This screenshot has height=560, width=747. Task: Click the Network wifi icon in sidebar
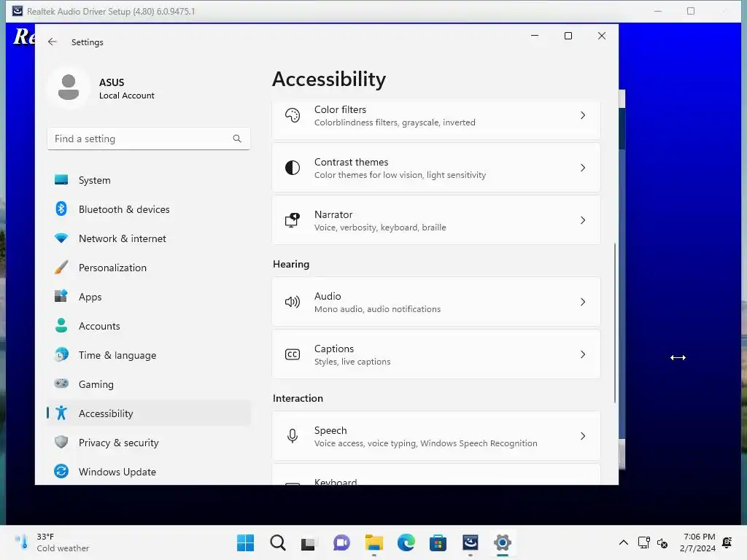61,238
